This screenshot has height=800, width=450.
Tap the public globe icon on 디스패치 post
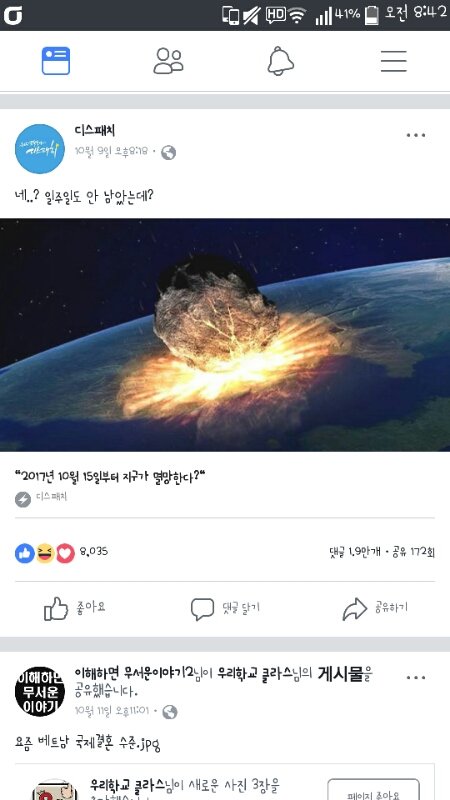coord(168,153)
